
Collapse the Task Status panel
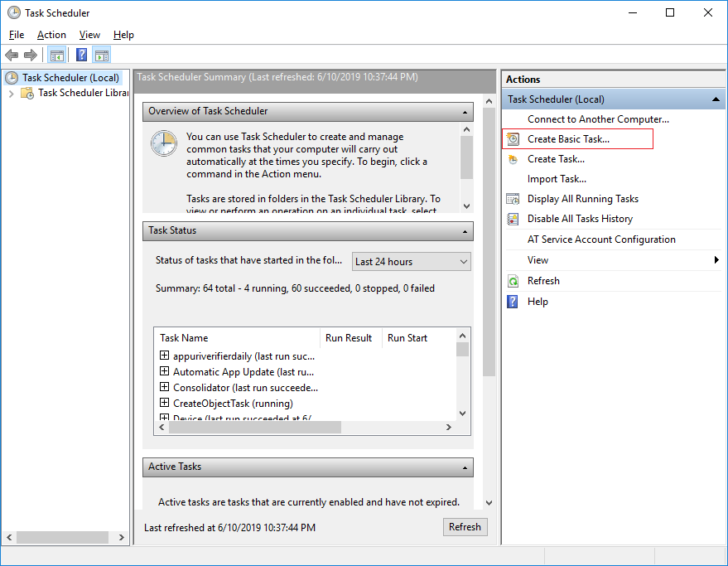tap(465, 230)
